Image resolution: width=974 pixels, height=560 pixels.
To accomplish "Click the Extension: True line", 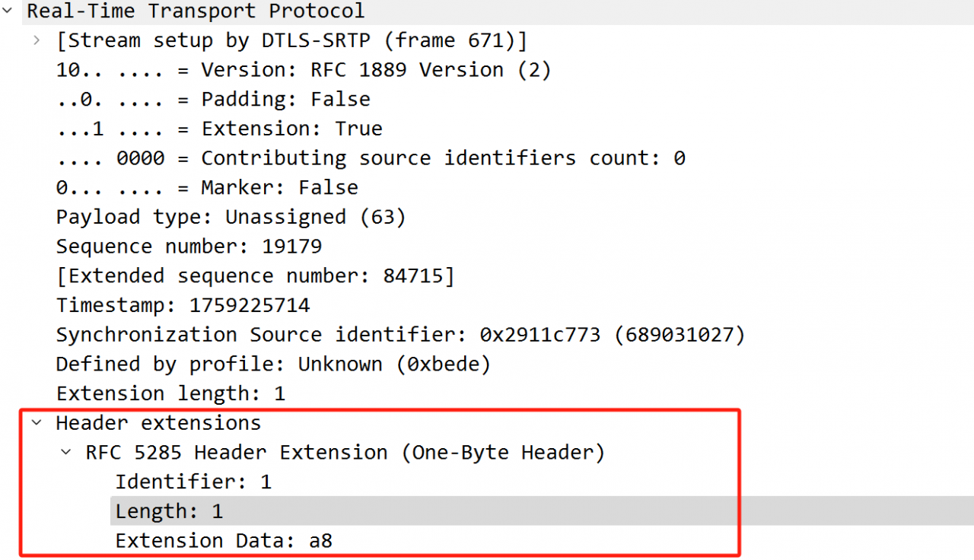I will click(218, 129).
